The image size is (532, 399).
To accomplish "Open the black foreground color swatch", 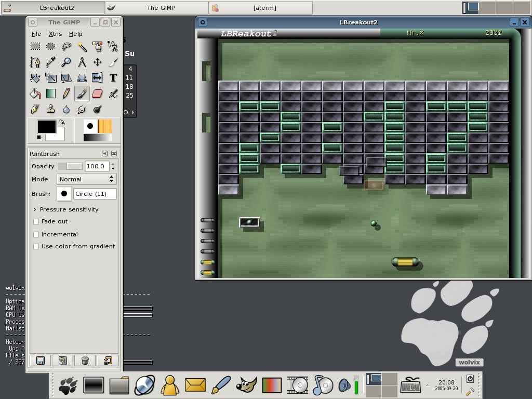I will [46, 127].
